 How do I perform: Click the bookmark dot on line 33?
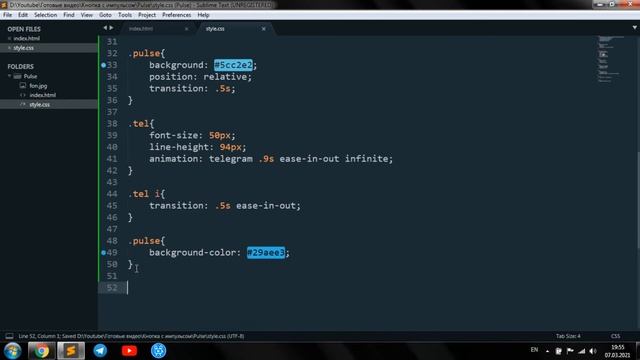[103, 65]
